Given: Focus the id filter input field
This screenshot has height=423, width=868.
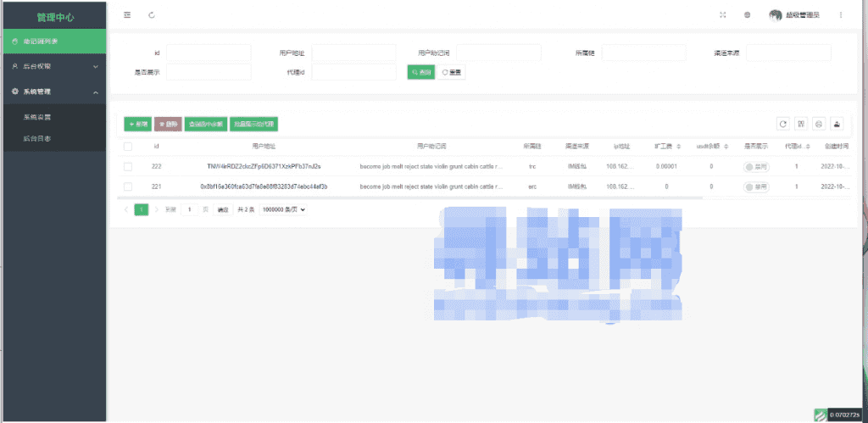Looking at the screenshot, I should point(209,53).
